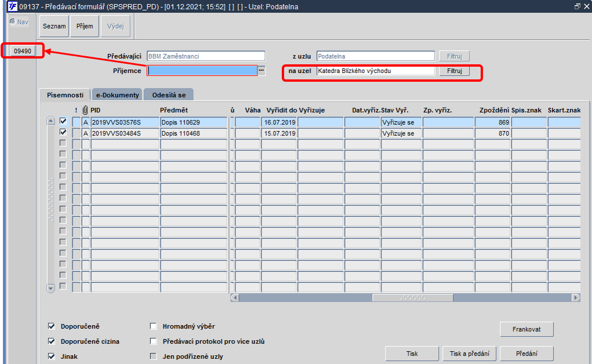
Task: Click the Tisk a předání button
Action: point(469,354)
